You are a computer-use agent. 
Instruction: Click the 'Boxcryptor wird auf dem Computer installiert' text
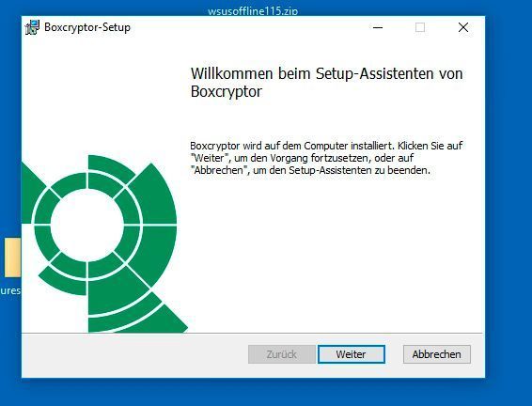coord(326,158)
